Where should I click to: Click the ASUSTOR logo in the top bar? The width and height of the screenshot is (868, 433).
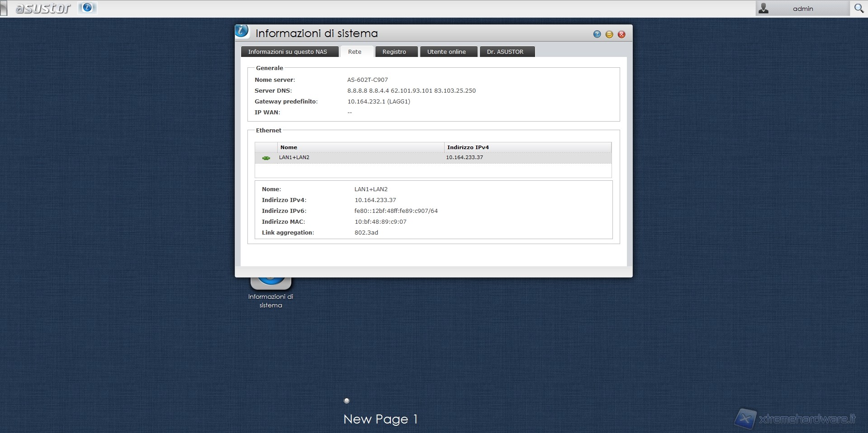(43, 8)
